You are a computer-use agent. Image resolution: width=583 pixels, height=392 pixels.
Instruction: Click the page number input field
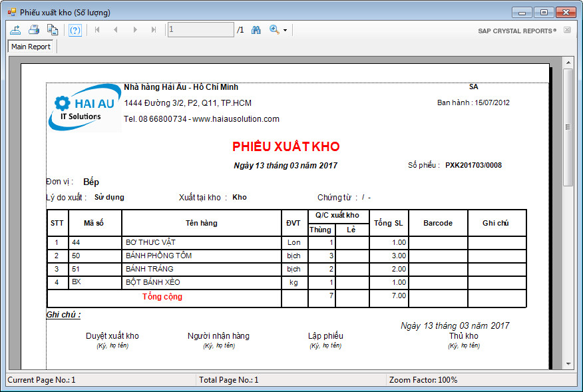click(201, 30)
